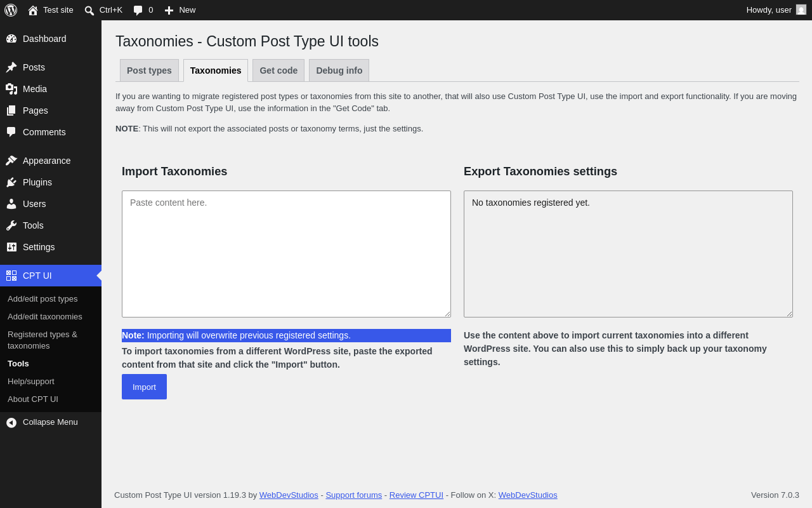Screen dimensions: 812x508
Task: Click the Collapse Menu arrow icon
Action: [11, 422]
